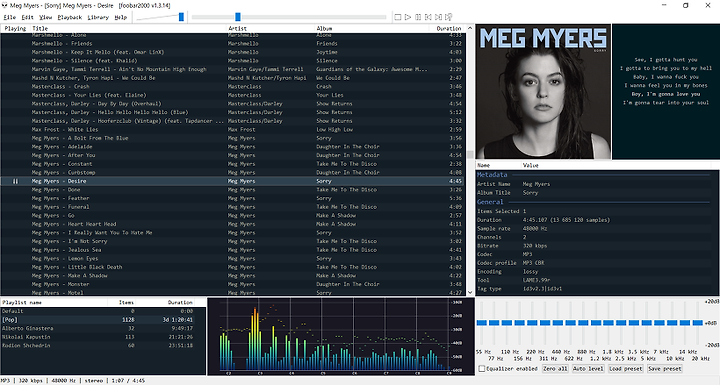
Task: Click the playlist scrollbar up arrow
Action: pyautogui.click(x=470, y=28)
